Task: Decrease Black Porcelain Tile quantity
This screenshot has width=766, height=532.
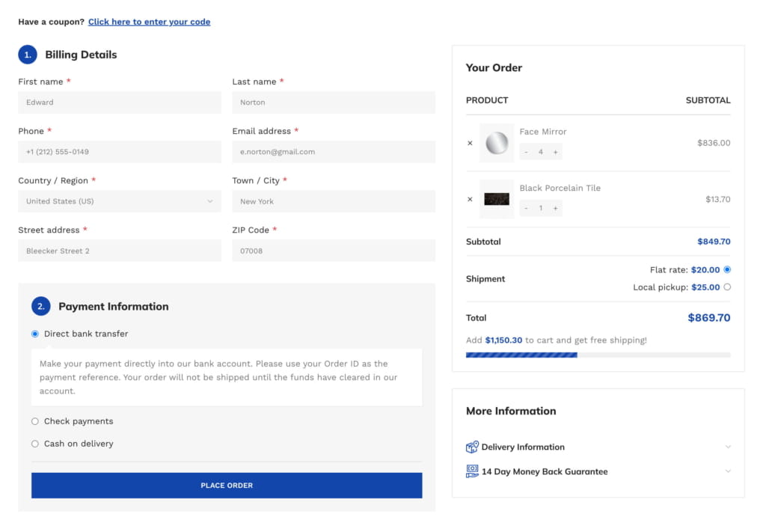Action: click(x=526, y=208)
